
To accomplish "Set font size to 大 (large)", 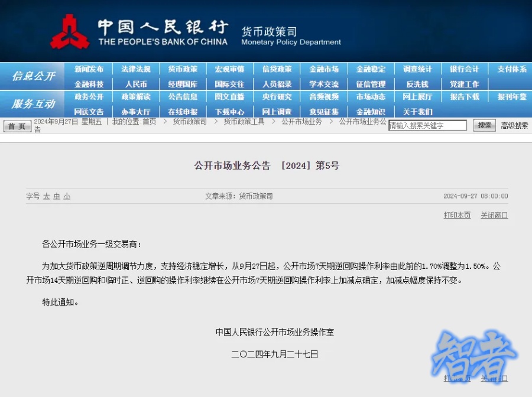I will [x=46, y=196].
